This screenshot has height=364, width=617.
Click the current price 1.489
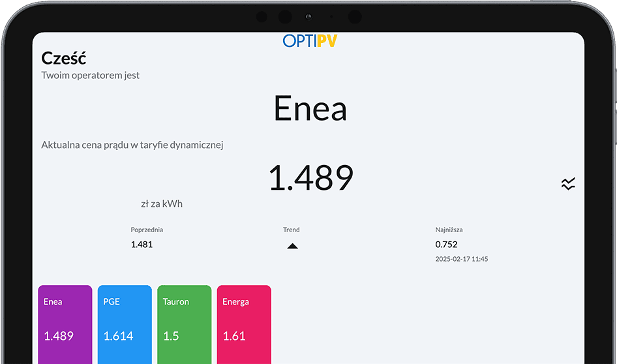pyautogui.click(x=311, y=178)
